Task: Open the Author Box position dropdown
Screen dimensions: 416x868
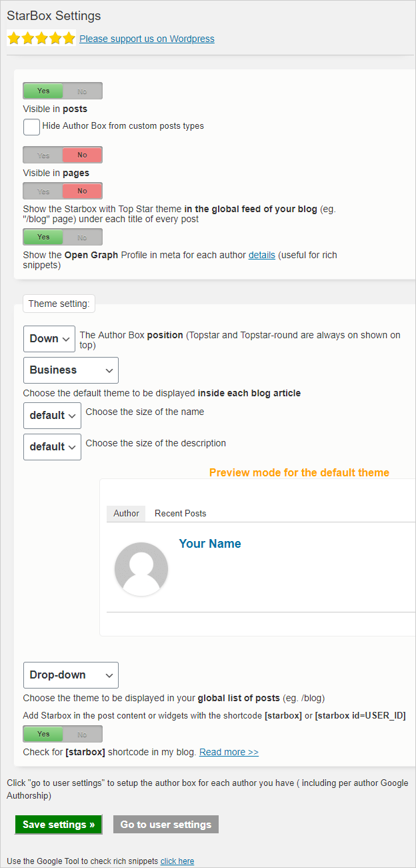Action: click(x=49, y=338)
